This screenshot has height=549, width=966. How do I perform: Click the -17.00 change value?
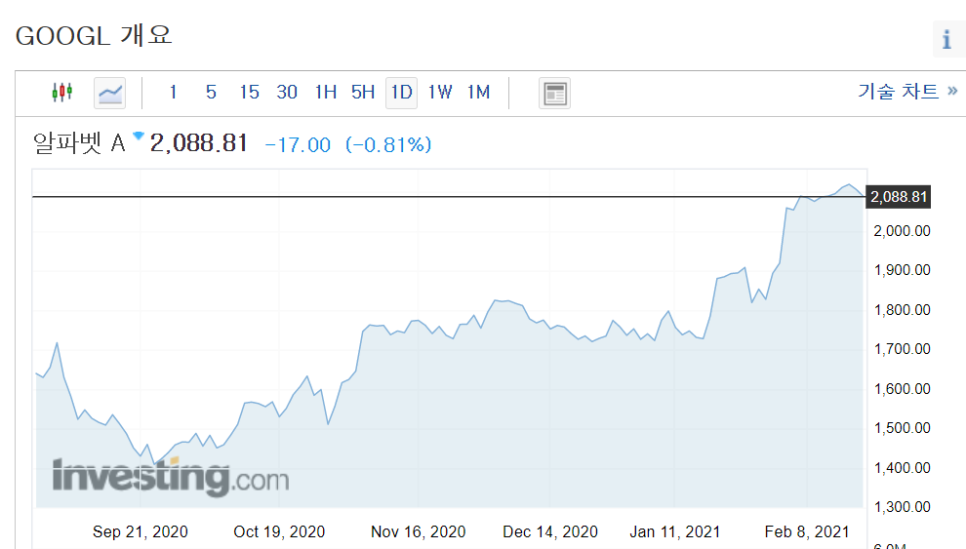click(x=298, y=145)
